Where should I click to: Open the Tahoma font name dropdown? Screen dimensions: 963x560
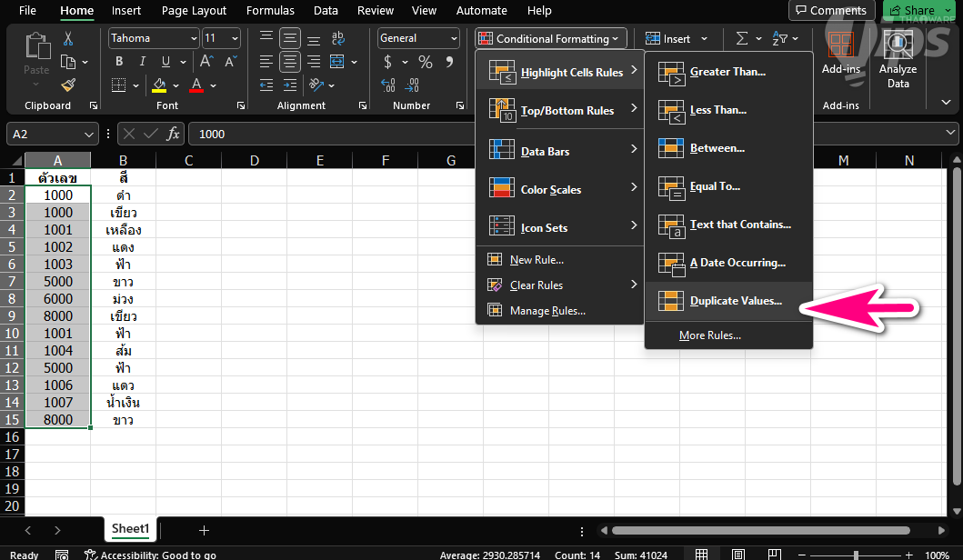pos(194,38)
